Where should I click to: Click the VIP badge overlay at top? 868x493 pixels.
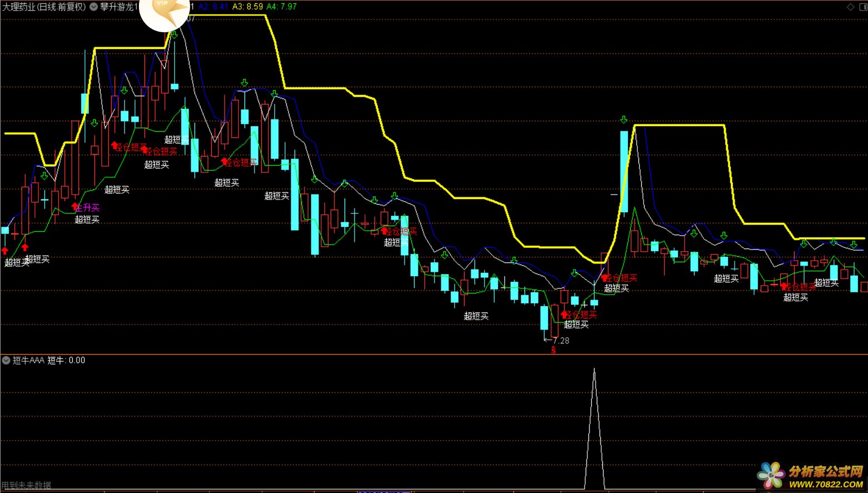(164, 12)
